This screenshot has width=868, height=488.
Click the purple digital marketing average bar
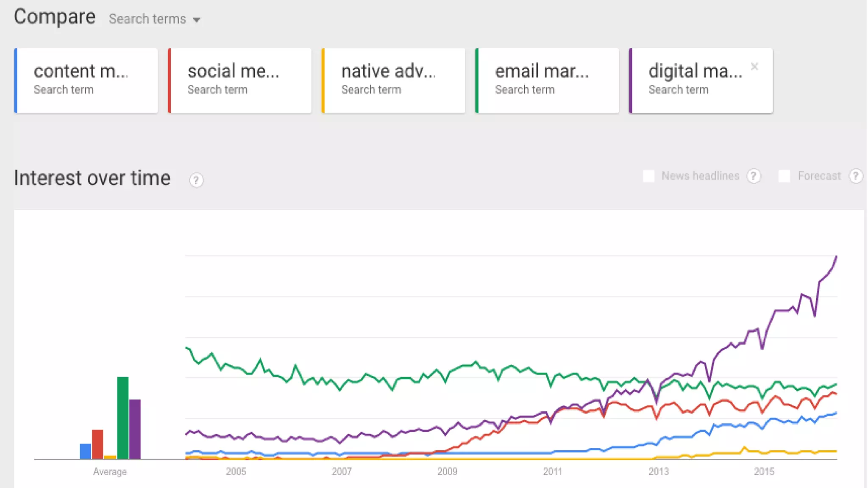point(135,429)
